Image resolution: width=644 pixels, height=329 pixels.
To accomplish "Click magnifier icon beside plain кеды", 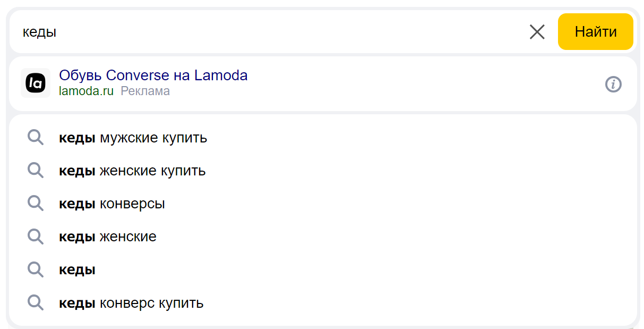I will pos(36,270).
